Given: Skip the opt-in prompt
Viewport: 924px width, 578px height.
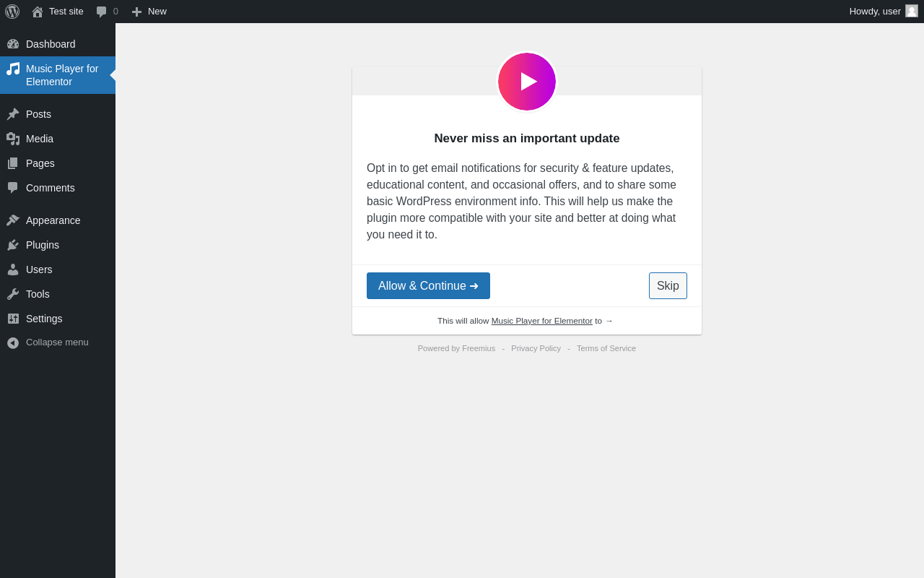Looking at the screenshot, I should (x=668, y=285).
